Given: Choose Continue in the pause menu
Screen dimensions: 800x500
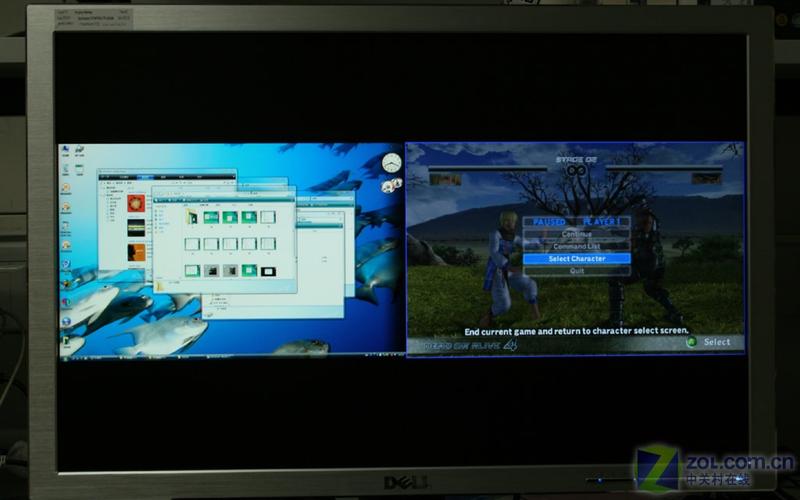Looking at the screenshot, I should [577, 234].
